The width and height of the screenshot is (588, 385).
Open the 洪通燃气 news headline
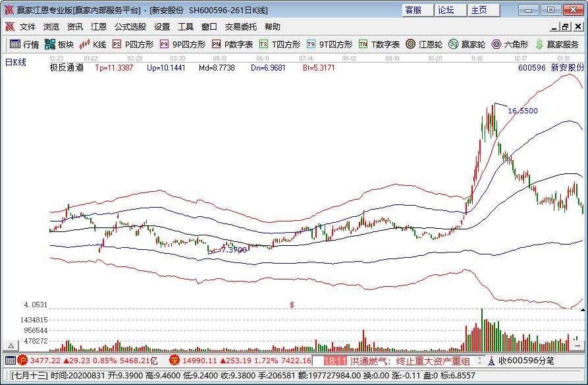point(372,360)
